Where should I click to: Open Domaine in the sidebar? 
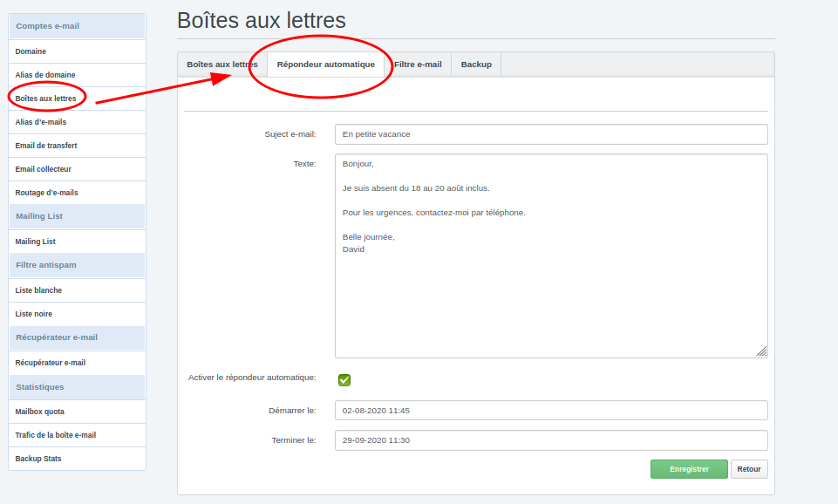(x=31, y=51)
